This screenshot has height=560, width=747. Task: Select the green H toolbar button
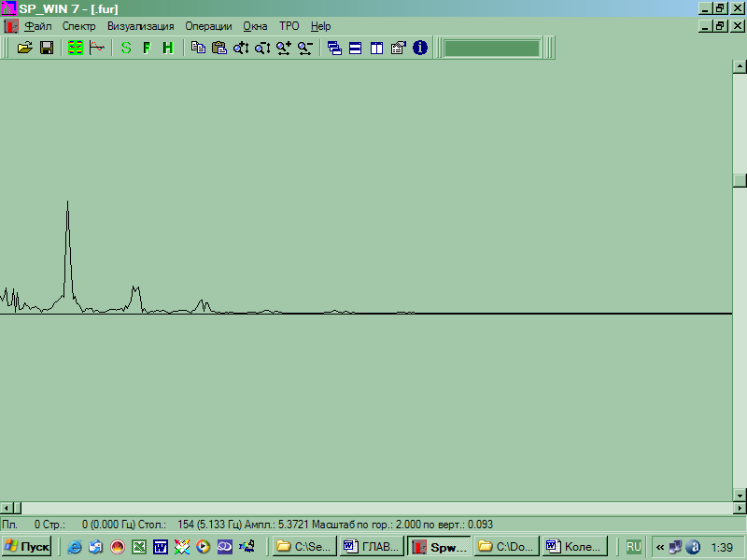(168, 48)
